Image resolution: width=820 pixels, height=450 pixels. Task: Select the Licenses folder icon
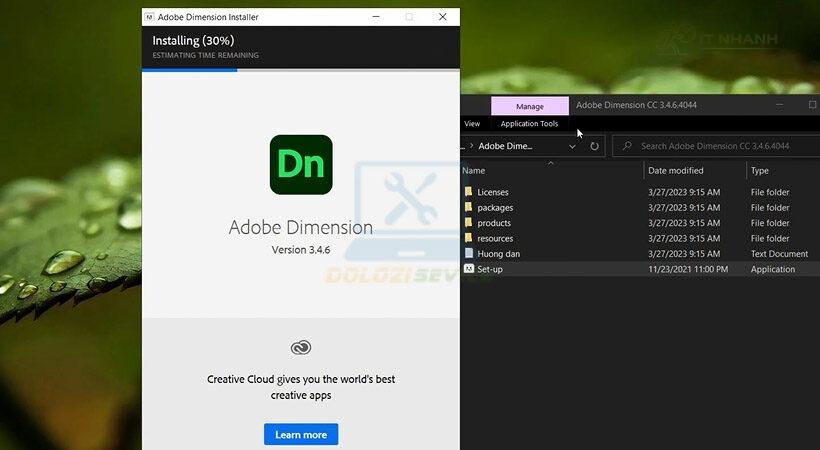(x=468, y=192)
